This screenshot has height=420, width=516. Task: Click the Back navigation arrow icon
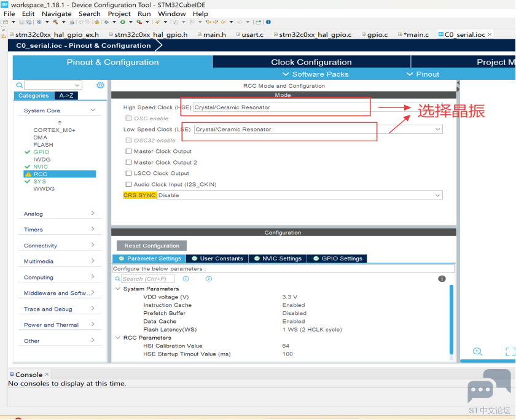pos(223,22)
